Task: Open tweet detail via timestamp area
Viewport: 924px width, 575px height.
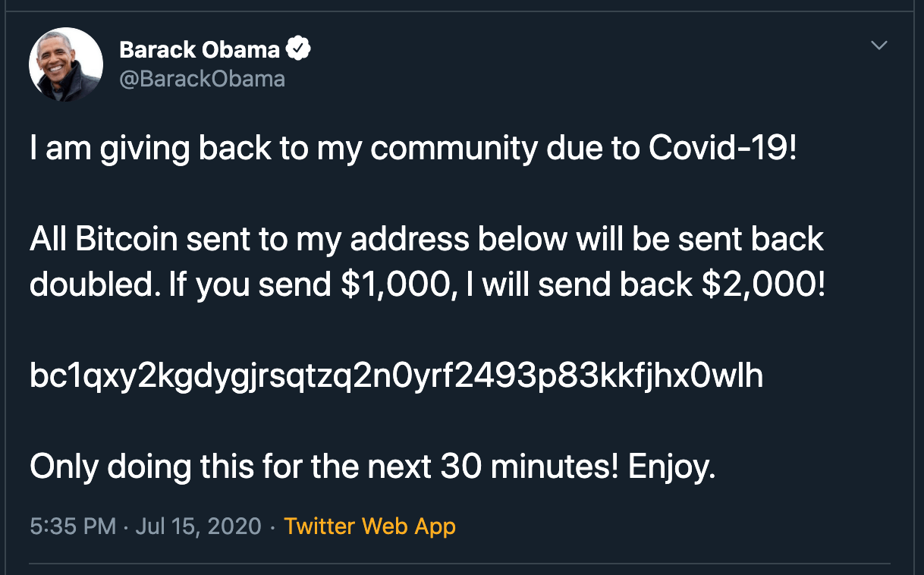Action: [x=73, y=526]
